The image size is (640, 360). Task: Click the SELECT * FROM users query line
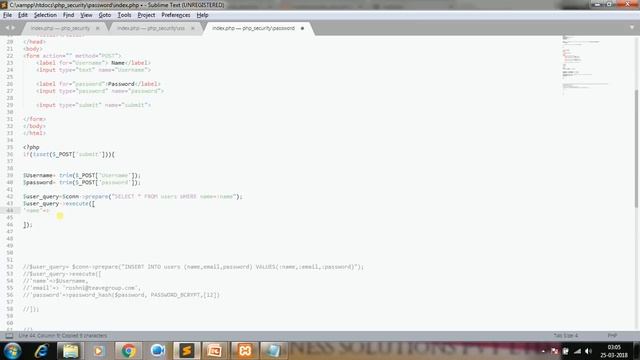pos(133,197)
